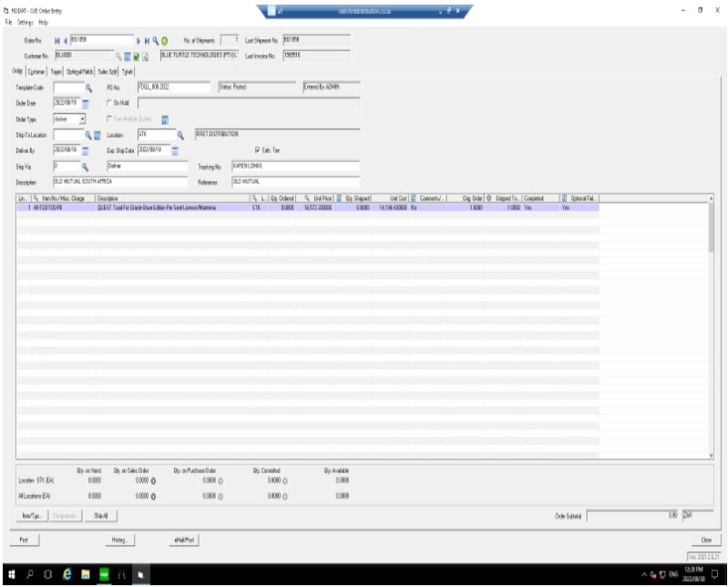
Task: Toggle the Calc. Tax checkbox
Action: (258, 150)
